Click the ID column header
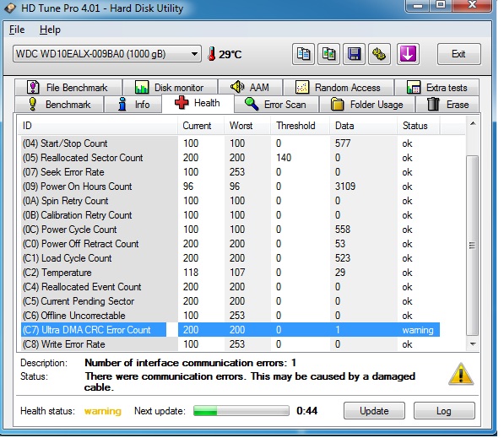The width and height of the screenshot is (504, 438). [97, 126]
